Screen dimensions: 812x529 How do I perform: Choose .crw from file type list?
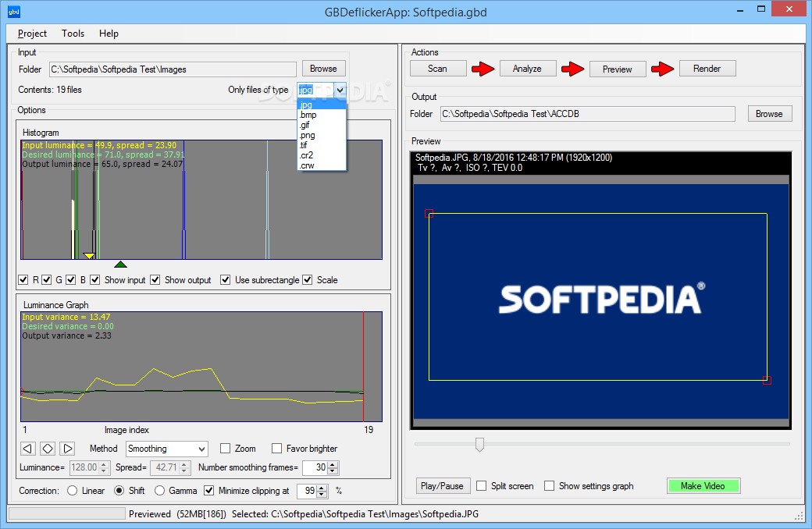322,165
